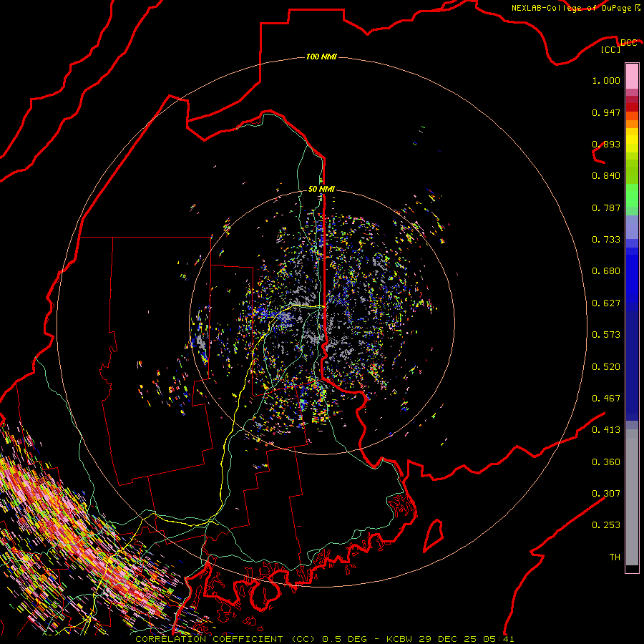Select the 50 NMI range ring label

tap(321, 189)
